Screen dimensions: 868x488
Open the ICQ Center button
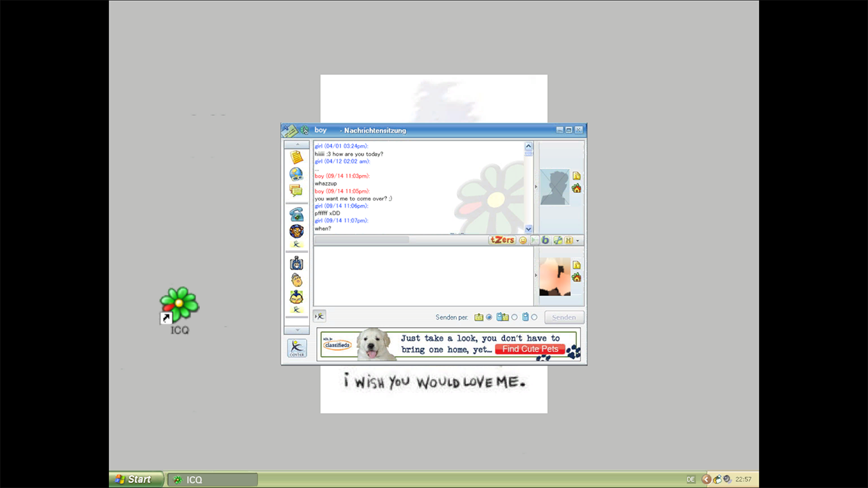tap(297, 348)
